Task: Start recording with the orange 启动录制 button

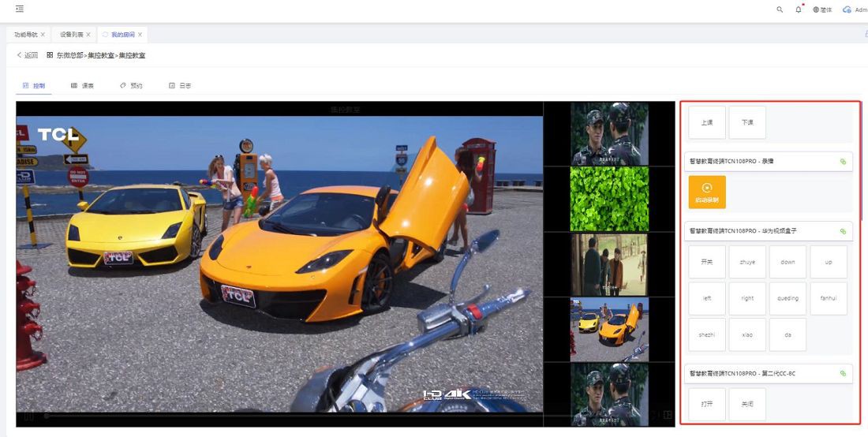Action: 707,192
